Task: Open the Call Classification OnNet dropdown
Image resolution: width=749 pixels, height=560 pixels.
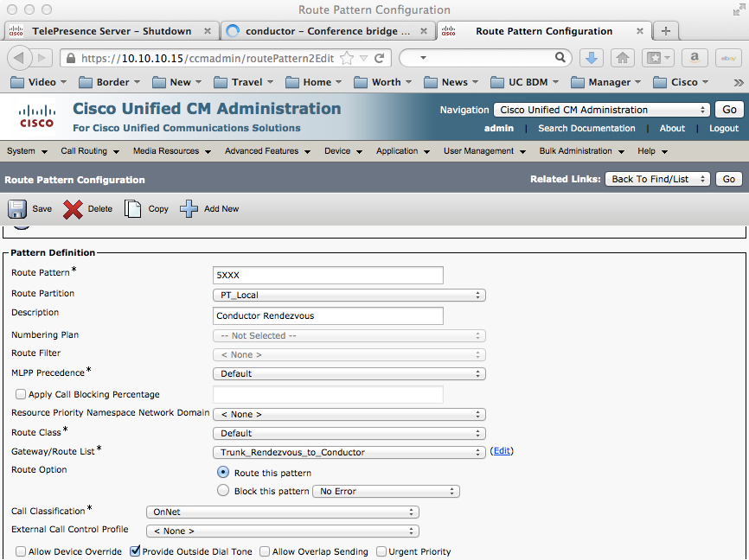Action: point(283,512)
